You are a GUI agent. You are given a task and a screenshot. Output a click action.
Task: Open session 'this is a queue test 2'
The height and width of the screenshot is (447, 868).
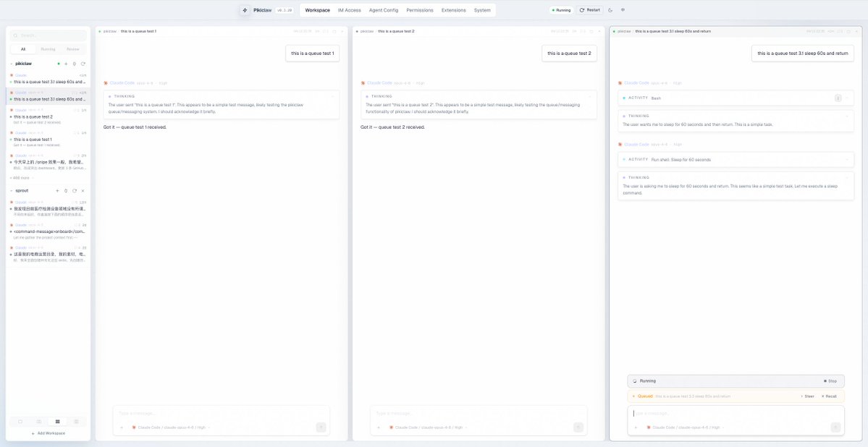[49, 116]
